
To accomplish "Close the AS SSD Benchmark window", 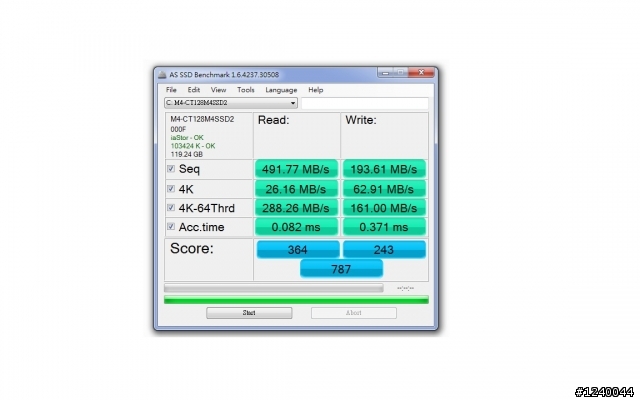I will [x=421, y=73].
